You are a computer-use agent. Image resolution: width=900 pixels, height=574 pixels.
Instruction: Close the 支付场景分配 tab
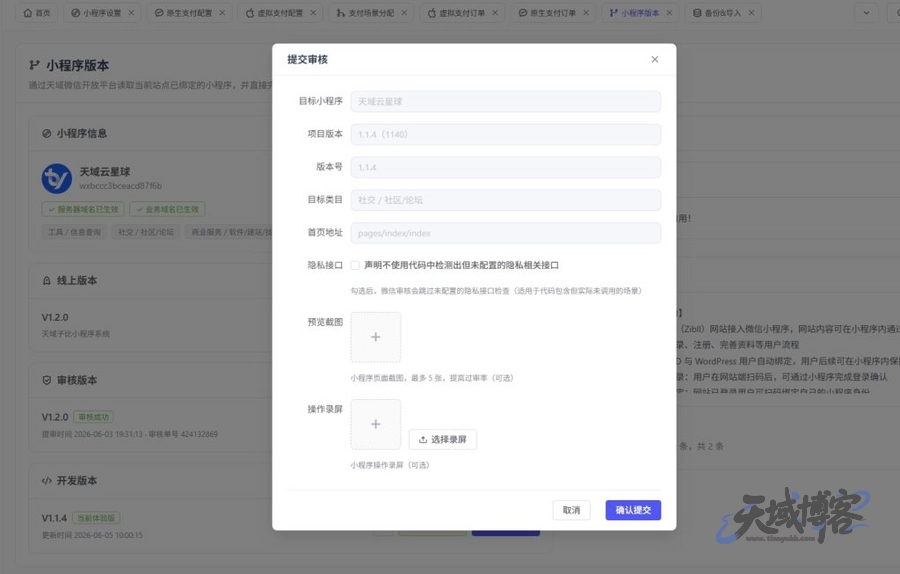coord(404,13)
